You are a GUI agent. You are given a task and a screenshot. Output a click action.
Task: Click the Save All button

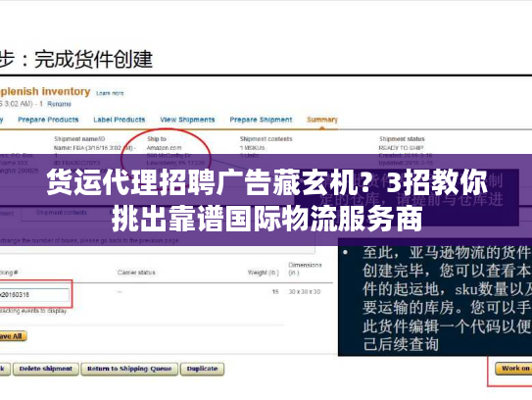pyautogui.click(x=13, y=336)
